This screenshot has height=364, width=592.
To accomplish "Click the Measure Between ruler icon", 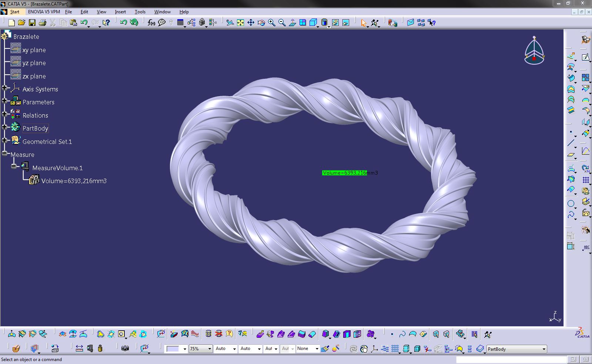I will pos(79,348).
